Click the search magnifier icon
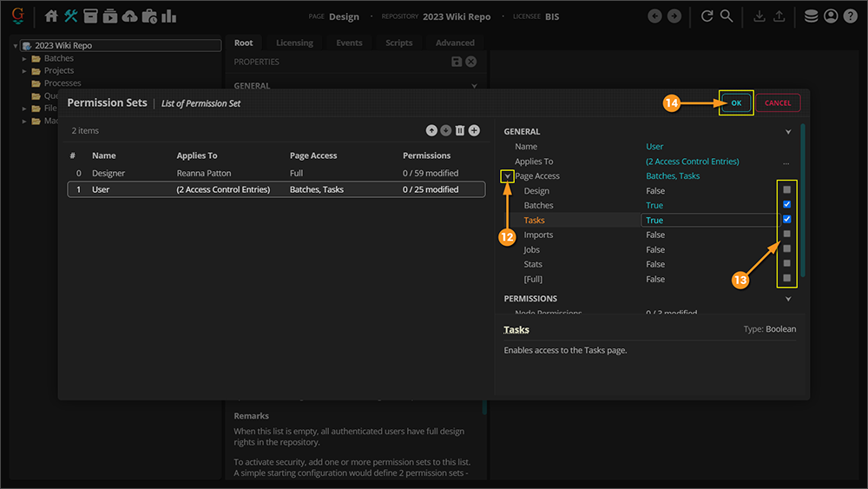868x489 pixels. (x=727, y=16)
